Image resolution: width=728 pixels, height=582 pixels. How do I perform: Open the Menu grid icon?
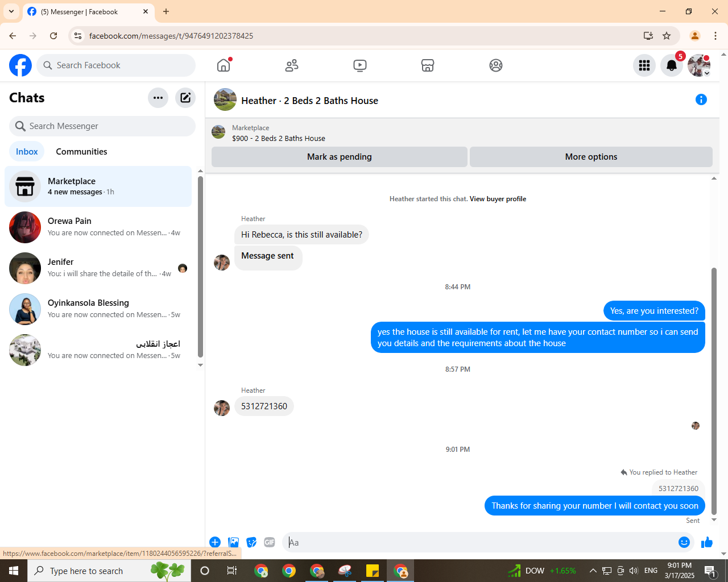pyautogui.click(x=644, y=65)
